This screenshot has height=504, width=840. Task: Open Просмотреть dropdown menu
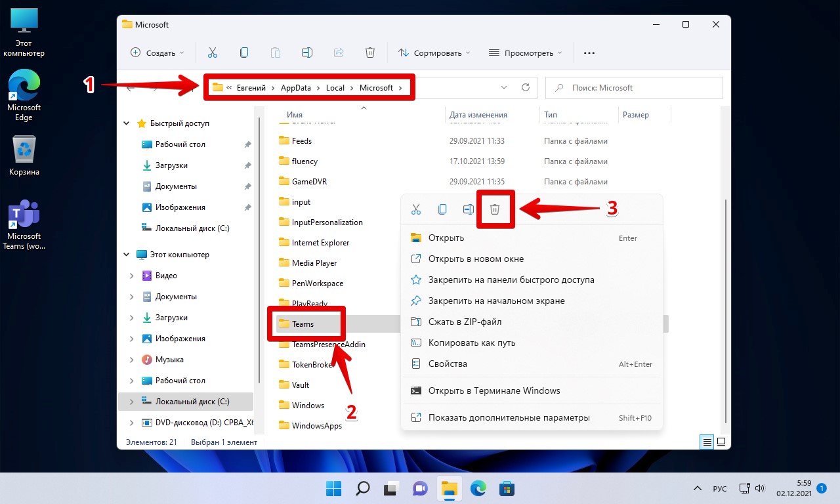point(526,52)
